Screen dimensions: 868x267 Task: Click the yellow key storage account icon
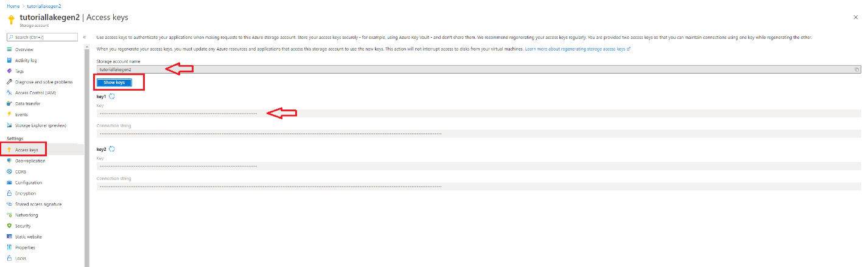(x=11, y=19)
